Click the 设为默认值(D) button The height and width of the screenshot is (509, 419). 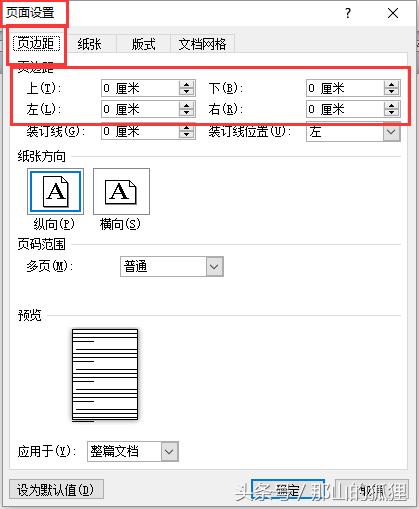pyautogui.click(x=56, y=489)
